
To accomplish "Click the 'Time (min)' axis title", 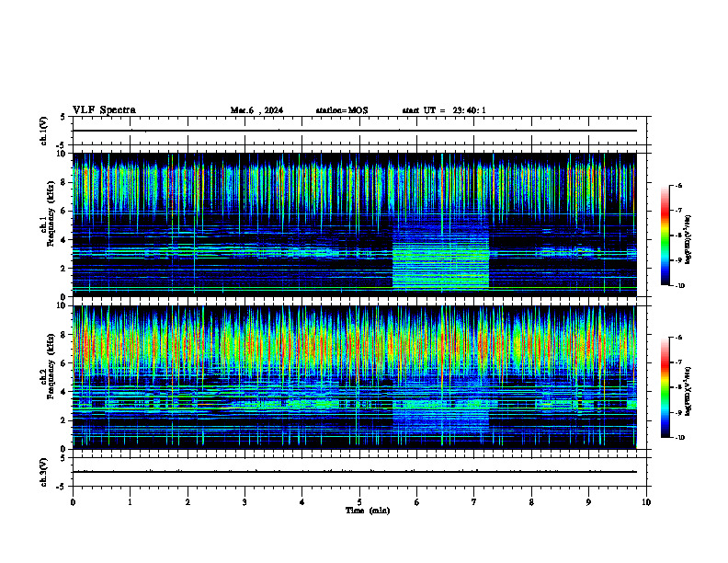I will (x=368, y=511).
